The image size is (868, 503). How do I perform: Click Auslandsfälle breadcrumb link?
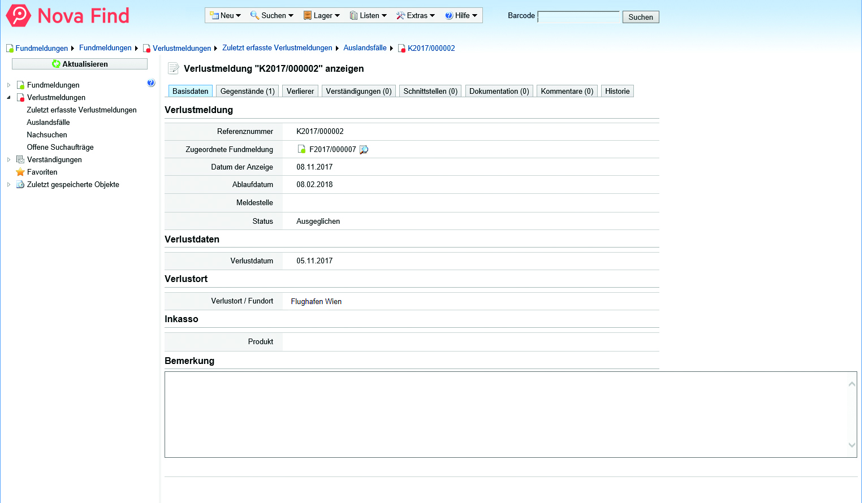click(365, 48)
